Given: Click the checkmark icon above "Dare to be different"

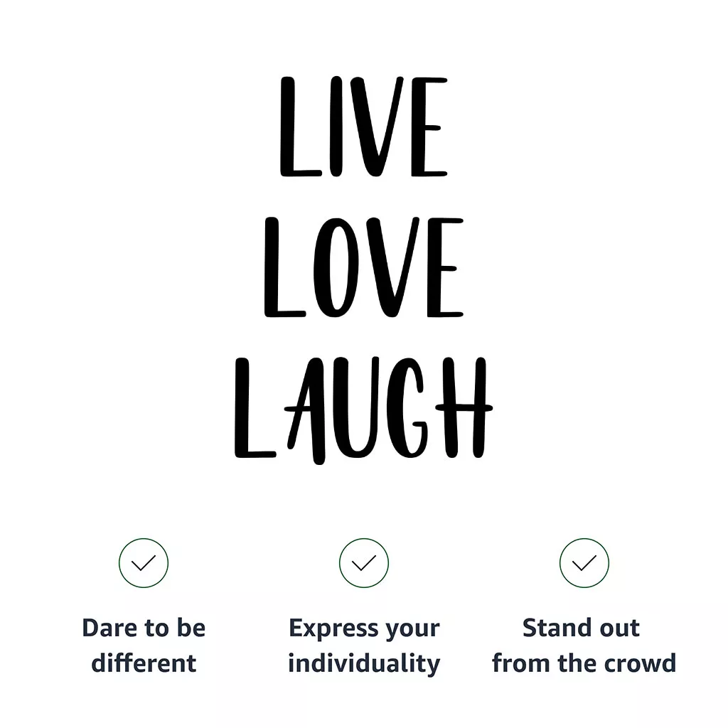Looking at the screenshot, I should click(144, 563).
